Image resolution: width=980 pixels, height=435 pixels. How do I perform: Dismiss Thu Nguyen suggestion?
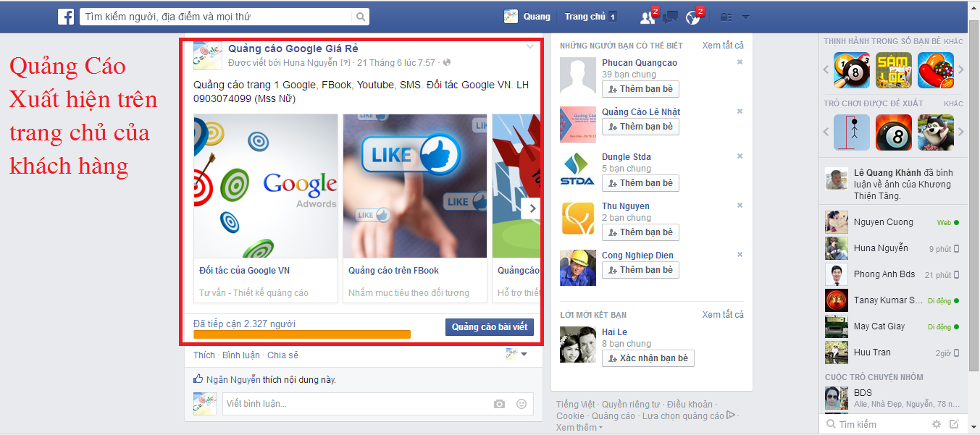pyautogui.click(x=740, y=206)
